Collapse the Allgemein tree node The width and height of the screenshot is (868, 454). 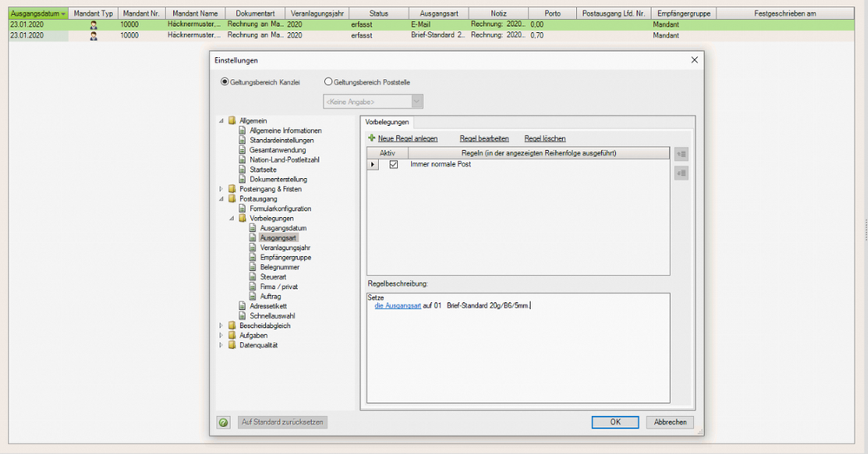click(x=221, y=121)
